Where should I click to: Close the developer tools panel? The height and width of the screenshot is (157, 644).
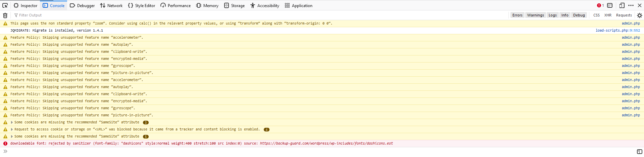[639, 5]
